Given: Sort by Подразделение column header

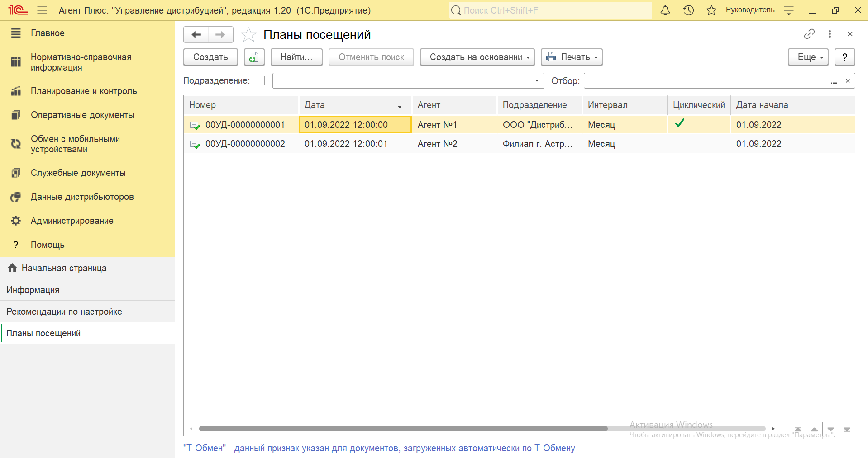Looking at the screenshot, I should (x=539, y=105).
